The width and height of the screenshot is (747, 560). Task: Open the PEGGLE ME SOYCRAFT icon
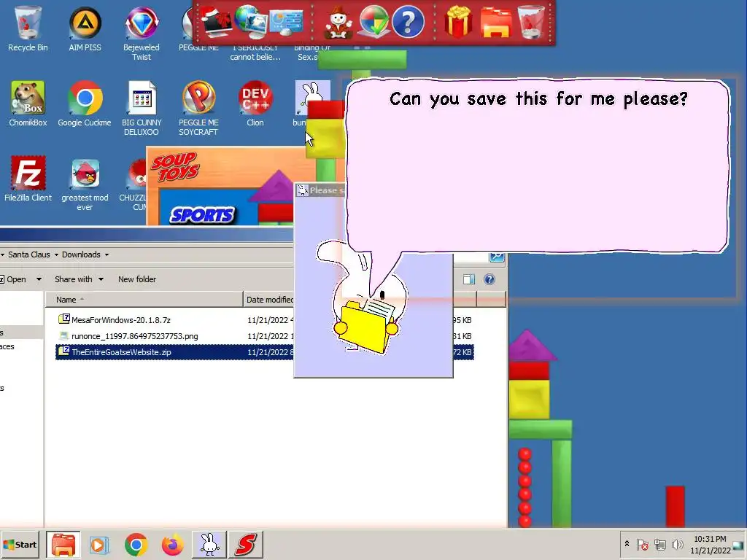[x=198, y=108]
